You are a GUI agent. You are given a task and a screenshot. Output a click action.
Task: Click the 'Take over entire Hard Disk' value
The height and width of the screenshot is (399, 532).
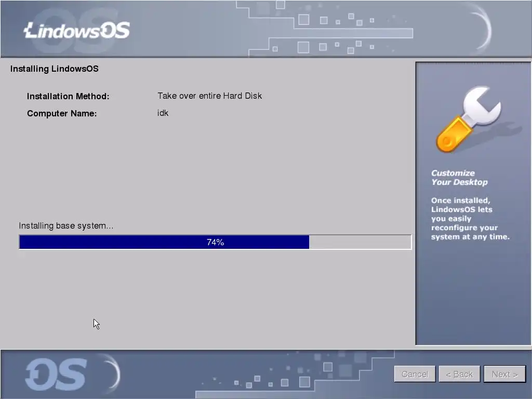[x=210, y=96]
